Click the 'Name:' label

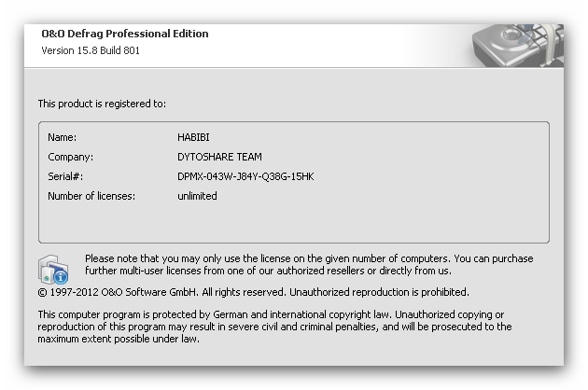(x=62, y=137)
